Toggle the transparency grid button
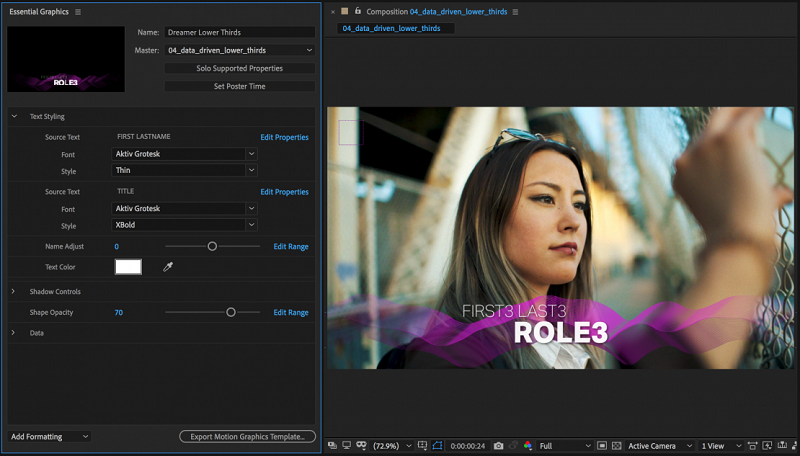The width and height of the screenshot is (800, 456). (616, 445)
